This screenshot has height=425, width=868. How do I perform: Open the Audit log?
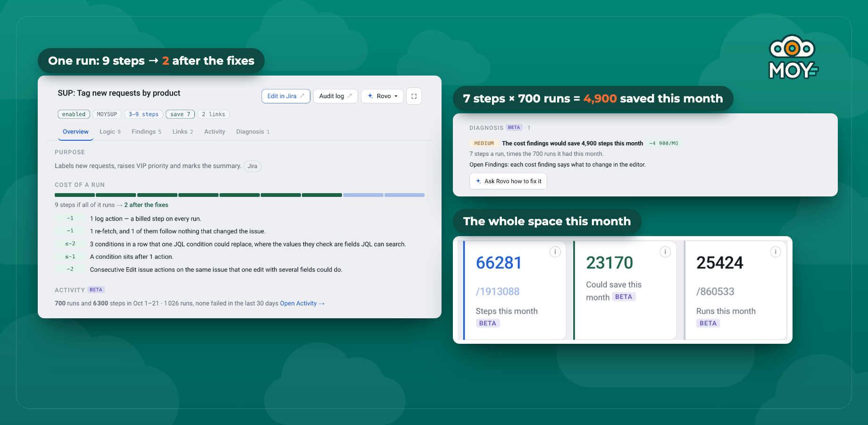point(335,96)
